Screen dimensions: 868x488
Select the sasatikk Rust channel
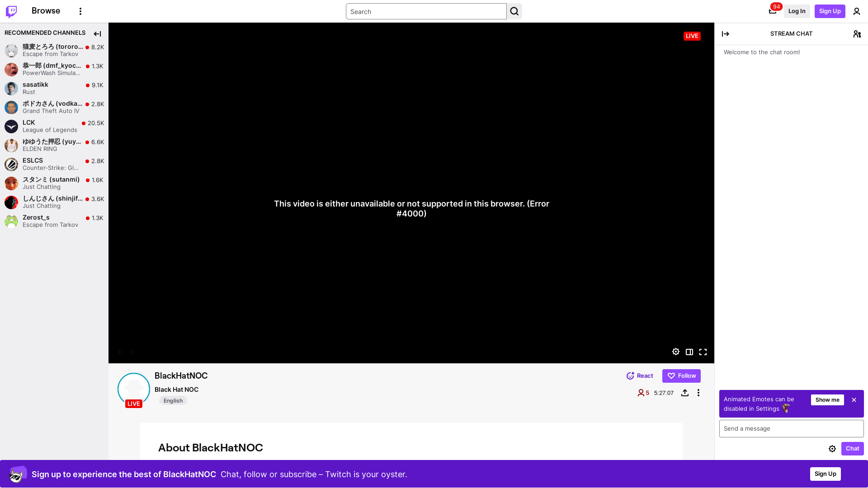click(54, 88)
